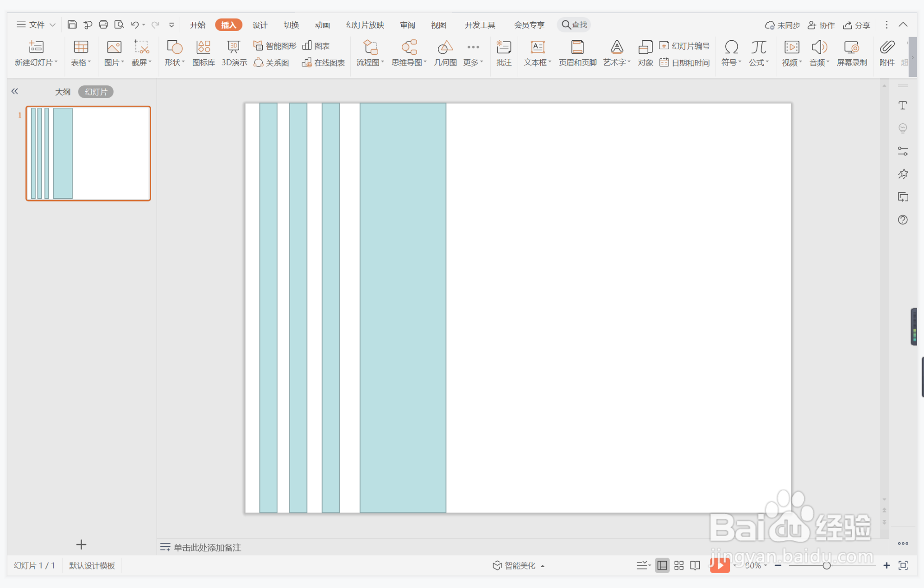924x588 pixels.
Task: Switch to 大纲 outline view
Action: 63,92
